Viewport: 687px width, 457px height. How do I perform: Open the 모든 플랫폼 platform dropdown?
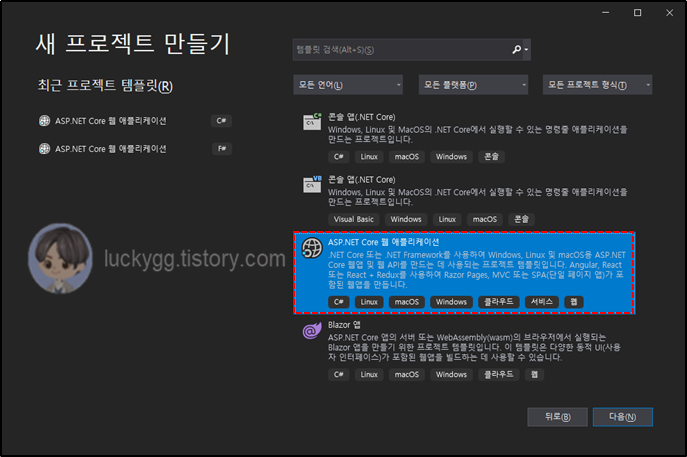tap(473, 85)
